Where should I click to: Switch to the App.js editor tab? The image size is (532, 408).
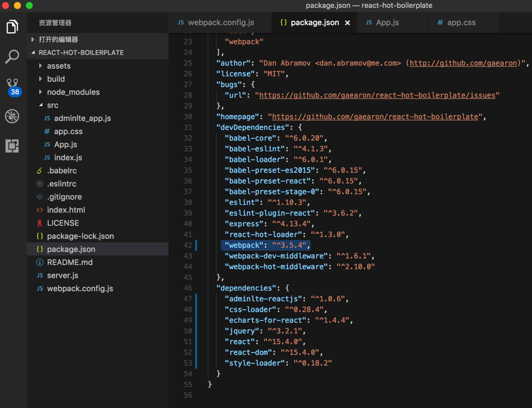pyautogui.click(x=387, y=23)
